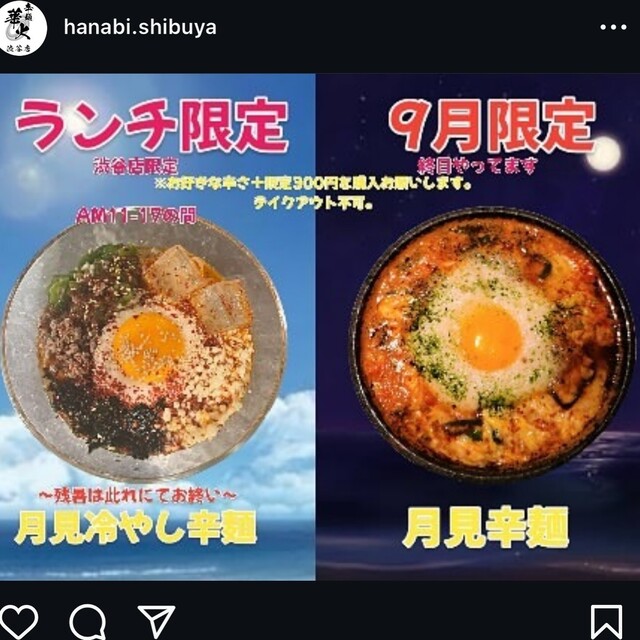
Task: Tap the ランチ限定 headline on the left poster
Action: pyautogui.click(x=152, y=125)
